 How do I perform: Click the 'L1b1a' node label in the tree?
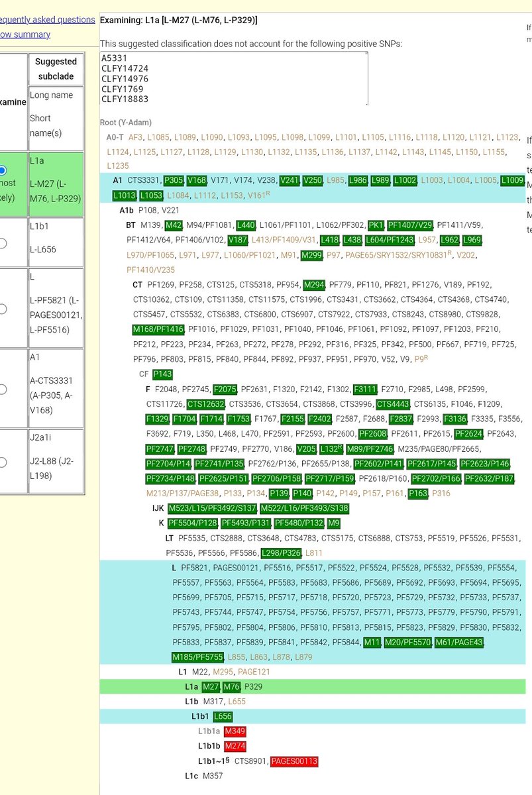pyautogui.click(x=209, y=731)
